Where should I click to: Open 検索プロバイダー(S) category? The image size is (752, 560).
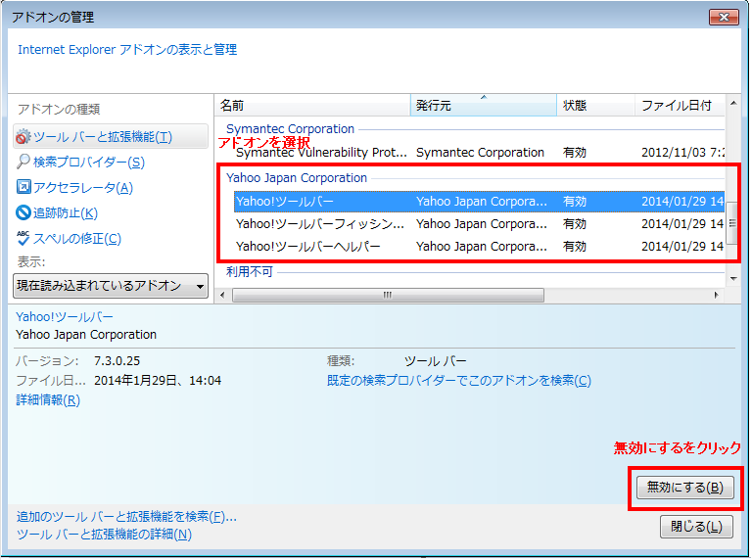[x=89, y=163]
